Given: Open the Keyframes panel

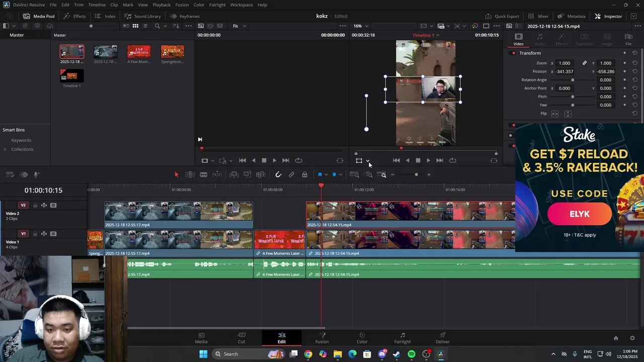Looking at the screenshot, I should click(x=185, y=16).
